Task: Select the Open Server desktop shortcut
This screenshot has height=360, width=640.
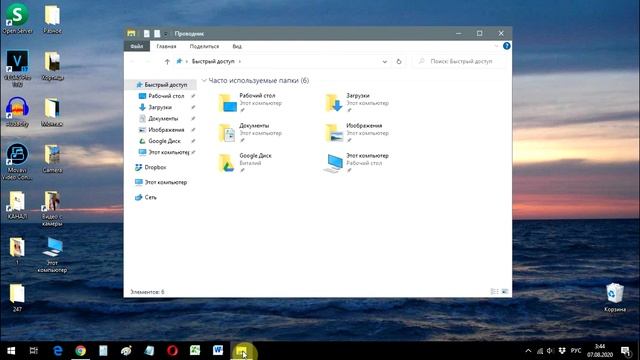Action: click(17, 19)
